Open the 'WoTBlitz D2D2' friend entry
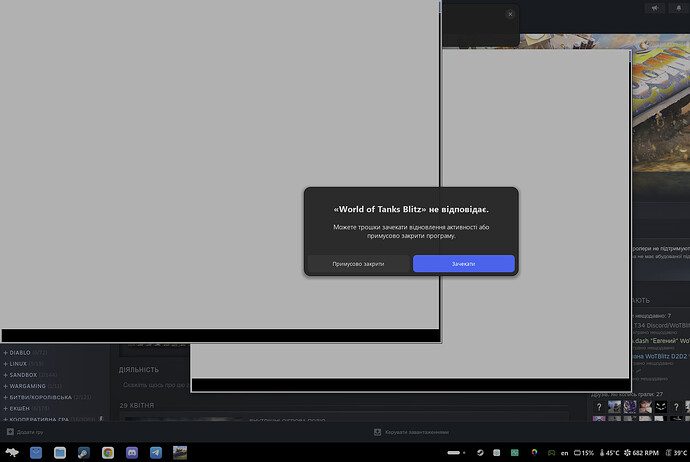The width and height of the screenshot is (690, 462). coord(661,356)
